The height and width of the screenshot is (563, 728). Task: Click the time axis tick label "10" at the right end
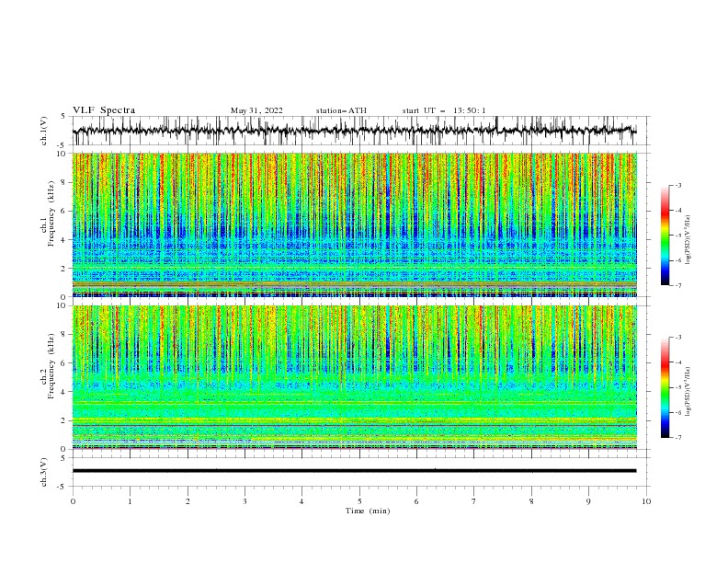(x=646, y=501)
